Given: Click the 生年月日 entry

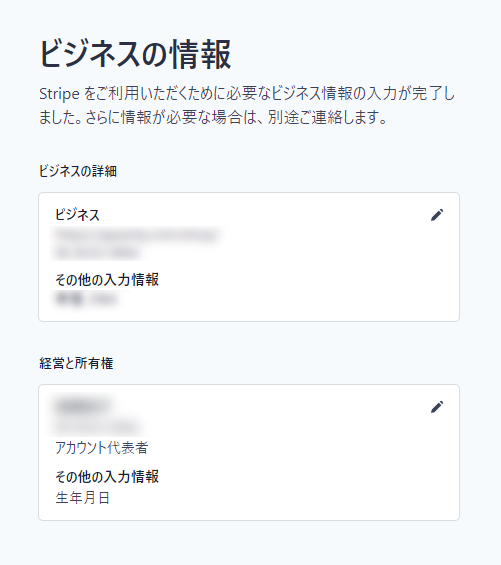Looking at the screenshot, I should 82,498.
